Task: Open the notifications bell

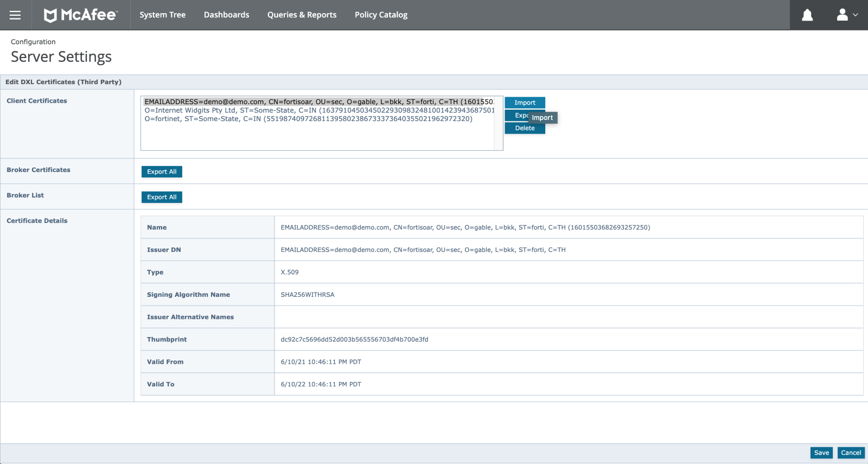Action: pyautogui.click(x=807, y=15)
